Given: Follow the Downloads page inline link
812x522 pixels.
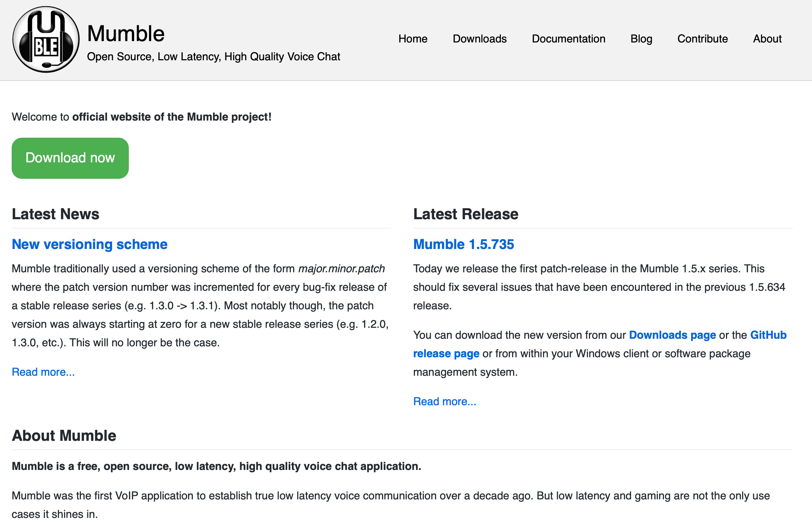Looking at the screenshot, I should tap(673, 335).
